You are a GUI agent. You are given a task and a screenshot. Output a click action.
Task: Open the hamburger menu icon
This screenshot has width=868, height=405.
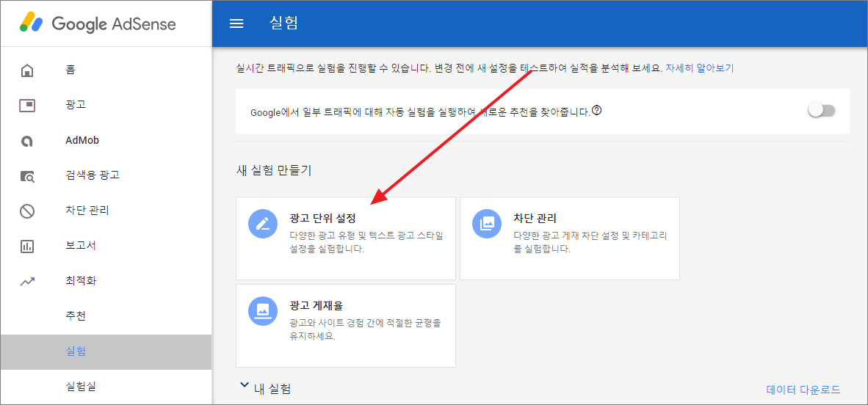click(x=236, y=23)
